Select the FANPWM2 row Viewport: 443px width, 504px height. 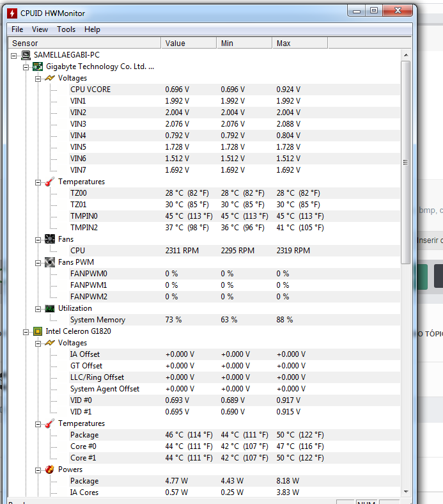click(235, 297)
